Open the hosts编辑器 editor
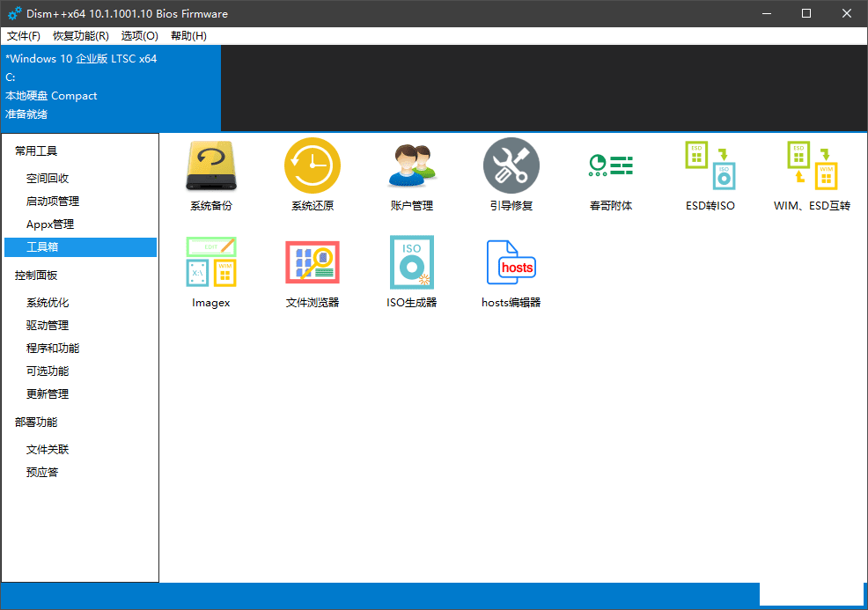 [511, 272]
